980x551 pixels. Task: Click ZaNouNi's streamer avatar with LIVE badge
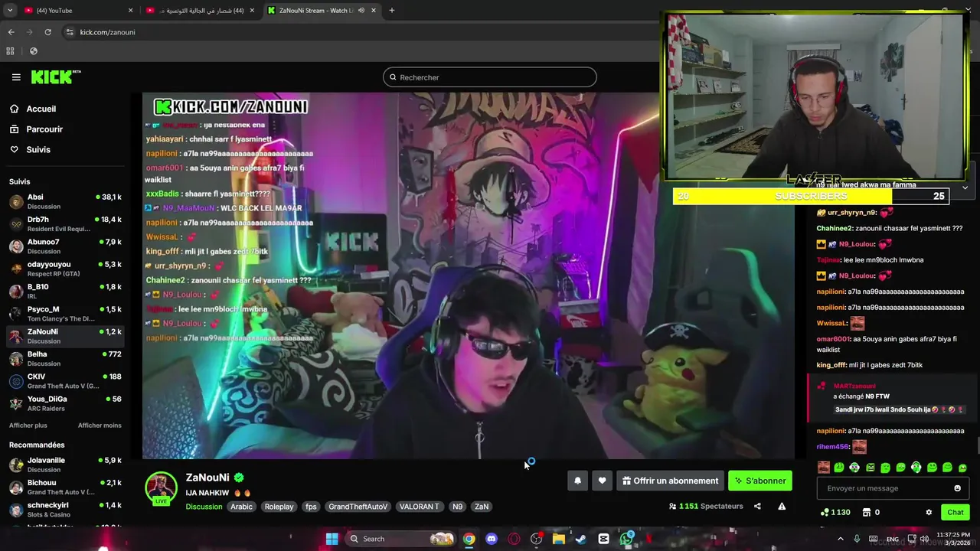(x=161, y=489)
